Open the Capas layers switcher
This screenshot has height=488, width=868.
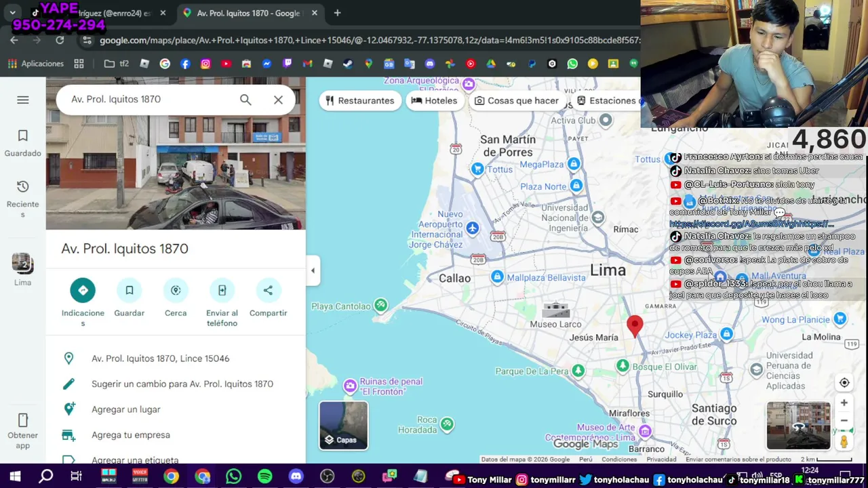click(344, 426)
